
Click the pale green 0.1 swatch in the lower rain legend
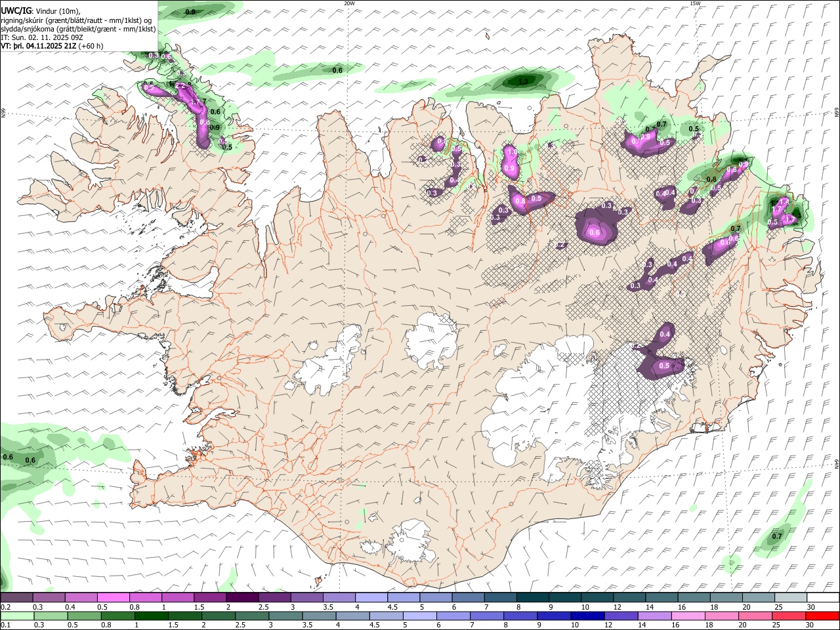point(16,616)
